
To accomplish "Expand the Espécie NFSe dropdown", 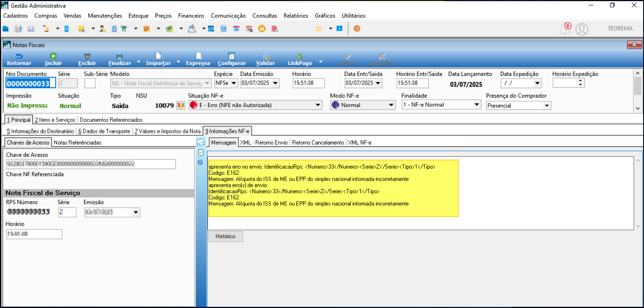I will 234,83.
